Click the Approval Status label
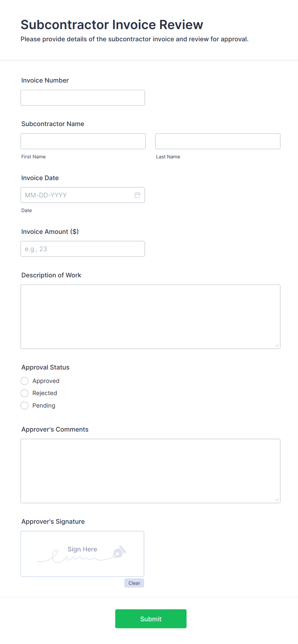The height and width of the screenshot is (644, 298). [45, 367]
